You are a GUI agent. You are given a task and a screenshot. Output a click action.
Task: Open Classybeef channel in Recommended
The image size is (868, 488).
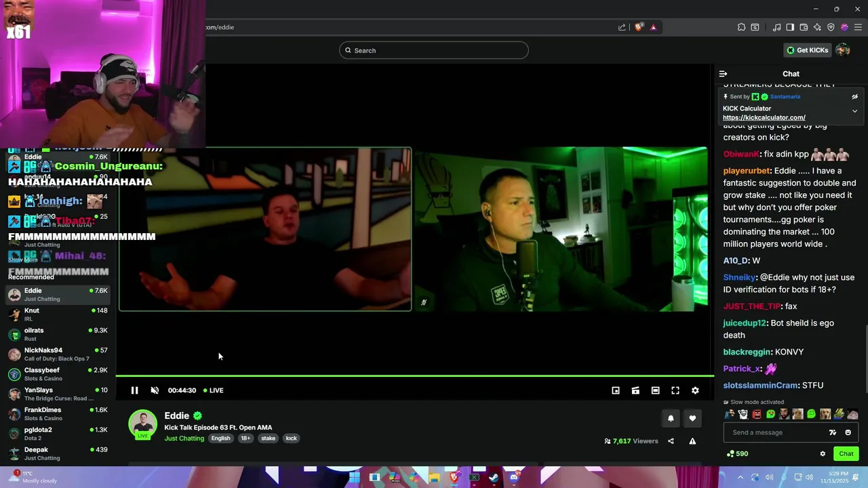(x=58, y=374)
